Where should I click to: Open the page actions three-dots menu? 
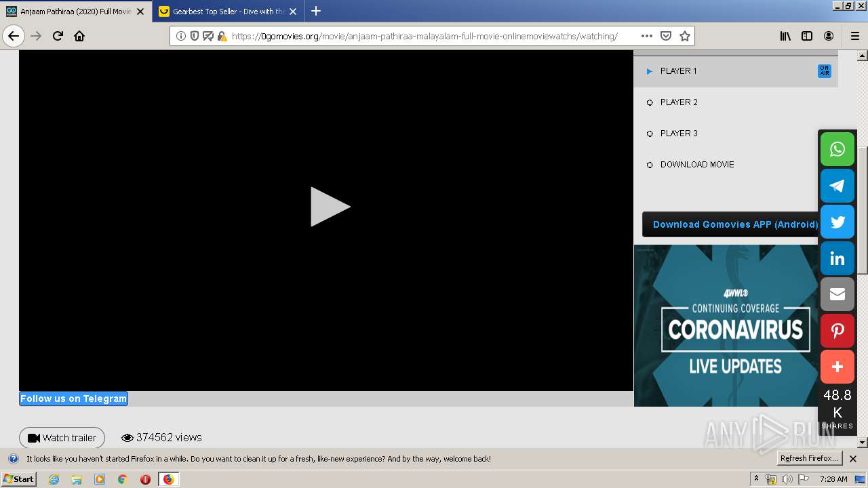[x=647, y=36]
